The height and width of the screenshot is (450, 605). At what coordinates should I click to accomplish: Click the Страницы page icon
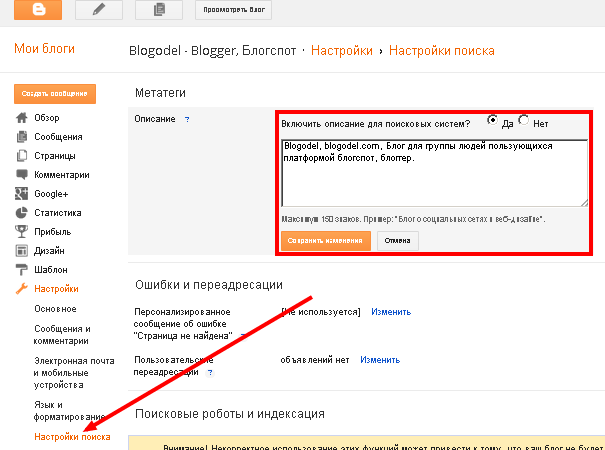(22, 156)
